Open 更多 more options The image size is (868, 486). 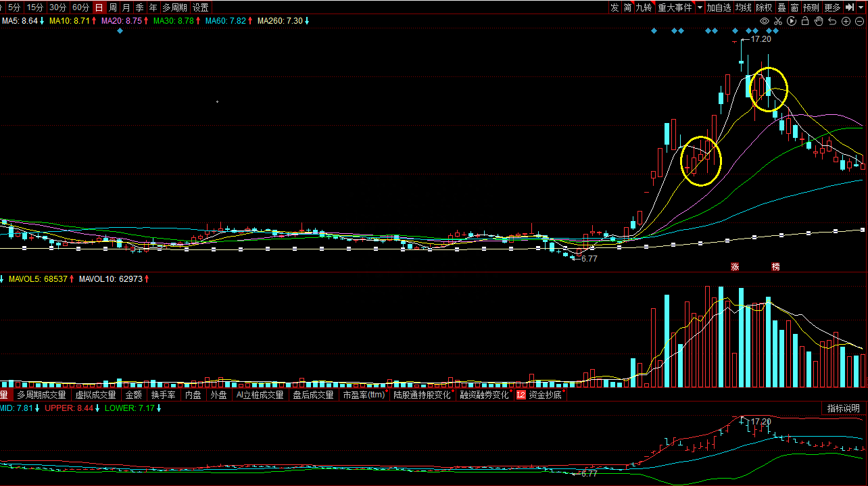coord(832,7)
